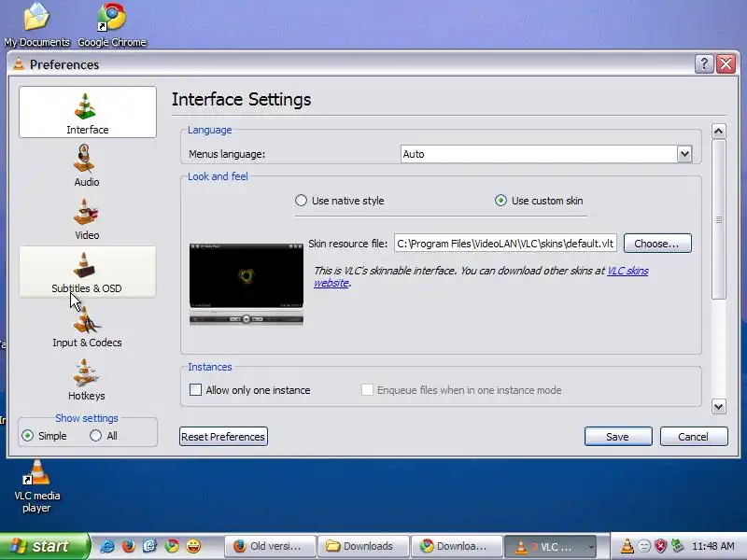Click the Choose... skin file button

coord(657,244)
